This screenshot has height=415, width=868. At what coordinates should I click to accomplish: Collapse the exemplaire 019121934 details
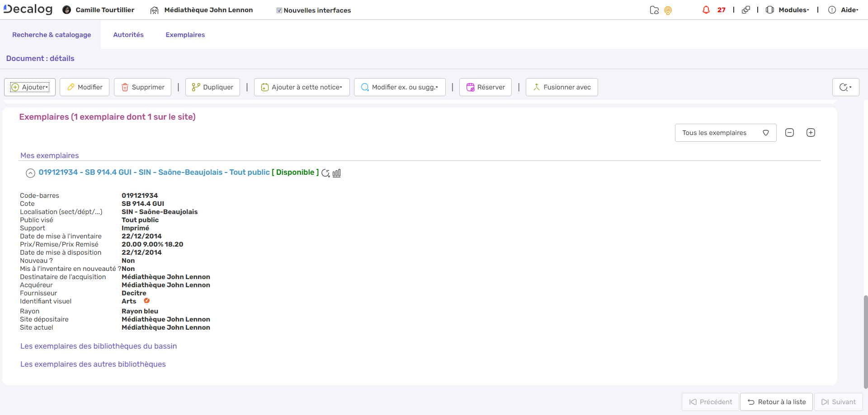[x=30, y=173]
